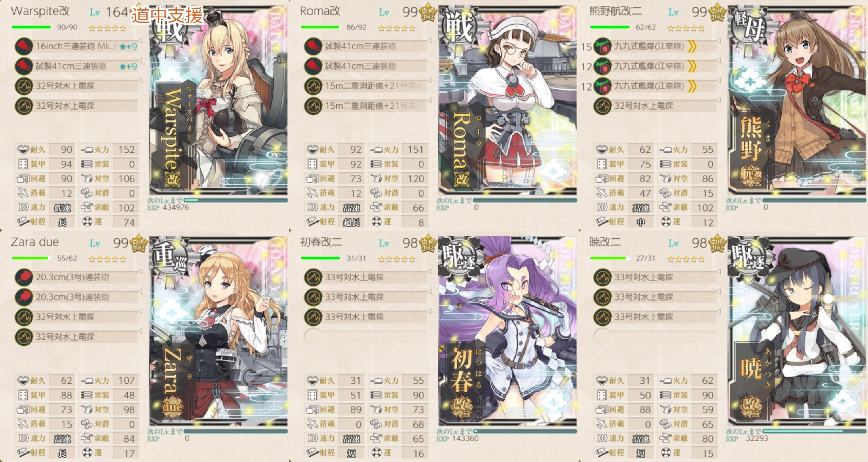This screenshot has width=868, height=462.
Task: Click radar icon next to Warspite's first 32号対水上電探
Action: pos(24,86)
